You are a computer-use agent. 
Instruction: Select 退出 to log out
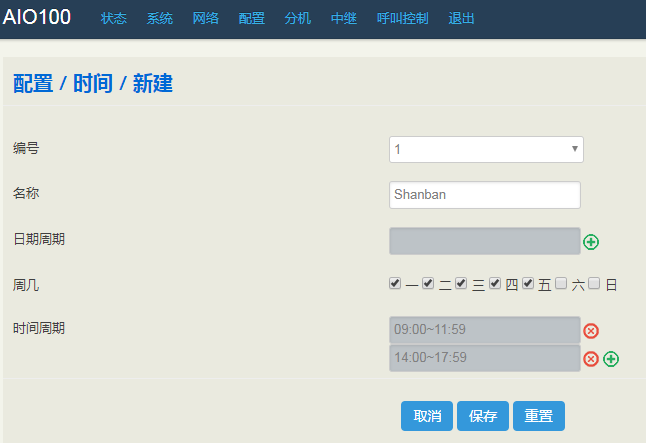click(x=461, y=18)
